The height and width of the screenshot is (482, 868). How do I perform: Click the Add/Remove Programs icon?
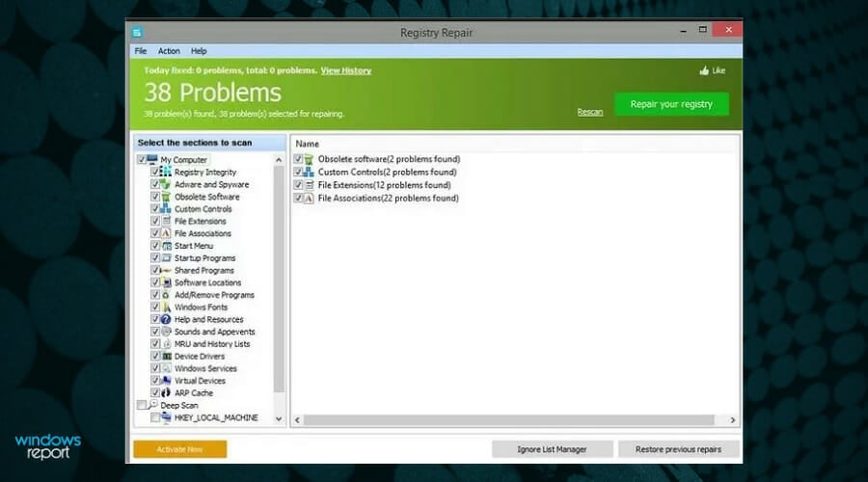(166, 295)
